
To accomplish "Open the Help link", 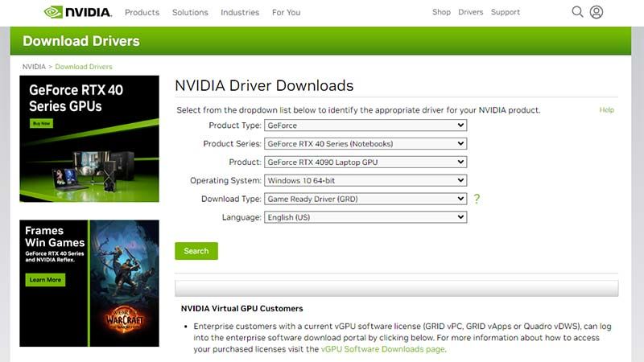I will point(607,109).
